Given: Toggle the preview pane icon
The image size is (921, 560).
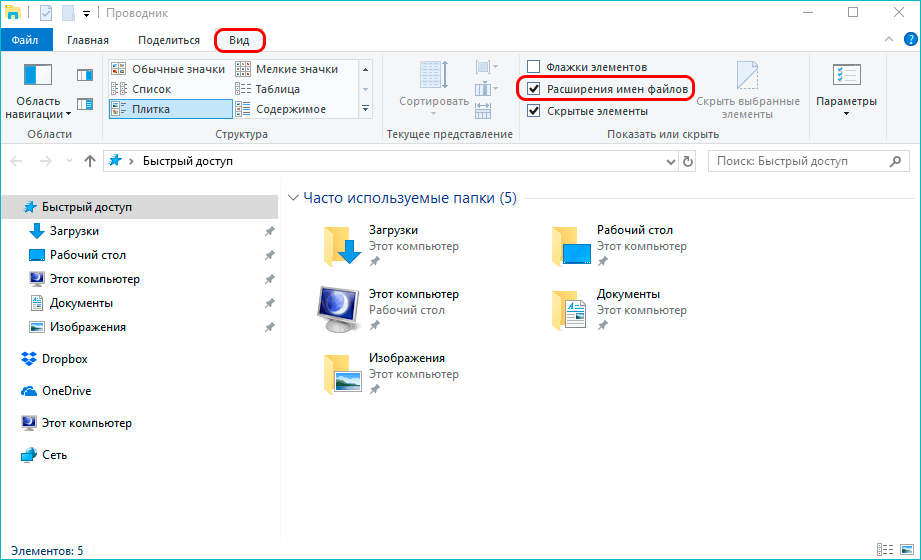Looking at the screenshot, I should click(85, 75).
